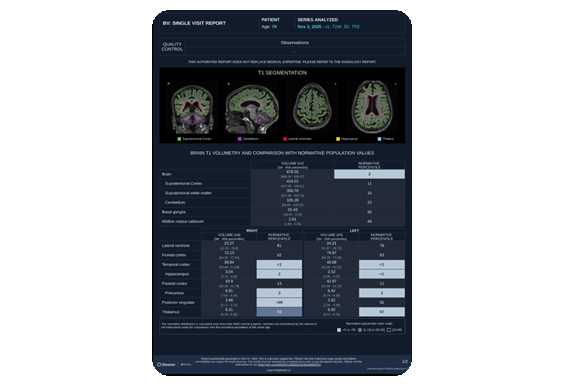Click the BV: SINGLE VISIT REPORT title
The height and width of the screenshot is (386, 564).
[x=194, y=23]
